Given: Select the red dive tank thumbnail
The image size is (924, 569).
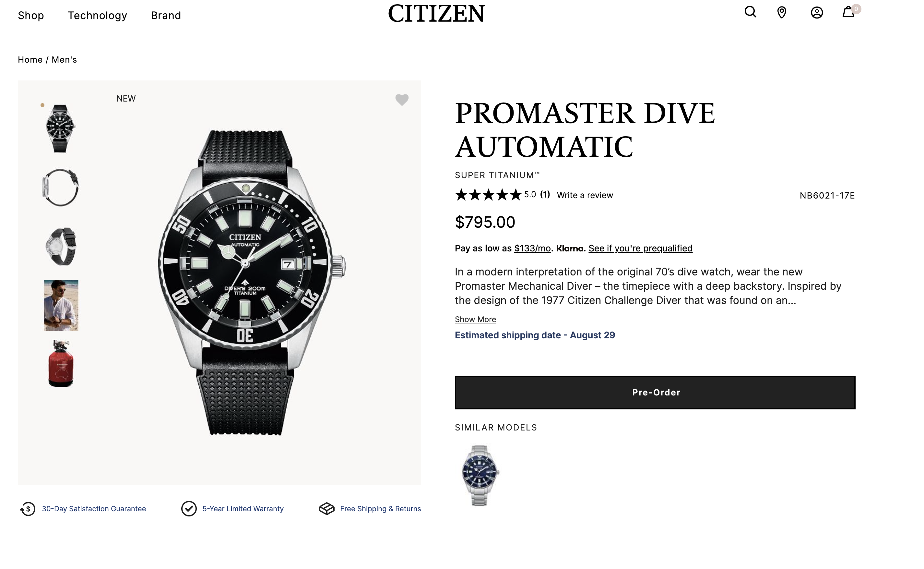Looking at the screenshot, I should click(61, 364).
